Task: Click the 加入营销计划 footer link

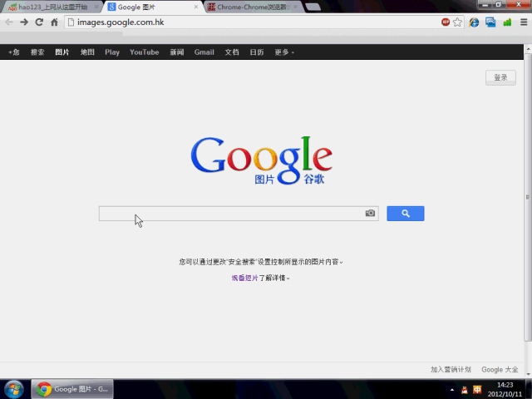Action: pos(451,369)
